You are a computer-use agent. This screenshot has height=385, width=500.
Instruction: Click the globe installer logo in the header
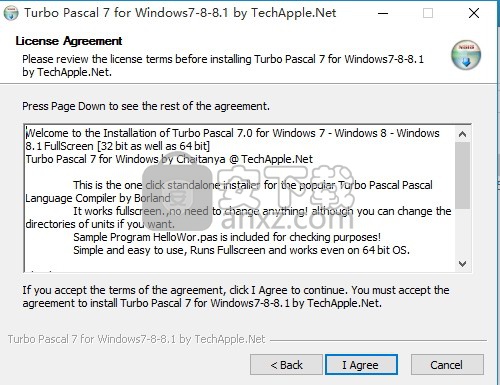coord(466,55)
